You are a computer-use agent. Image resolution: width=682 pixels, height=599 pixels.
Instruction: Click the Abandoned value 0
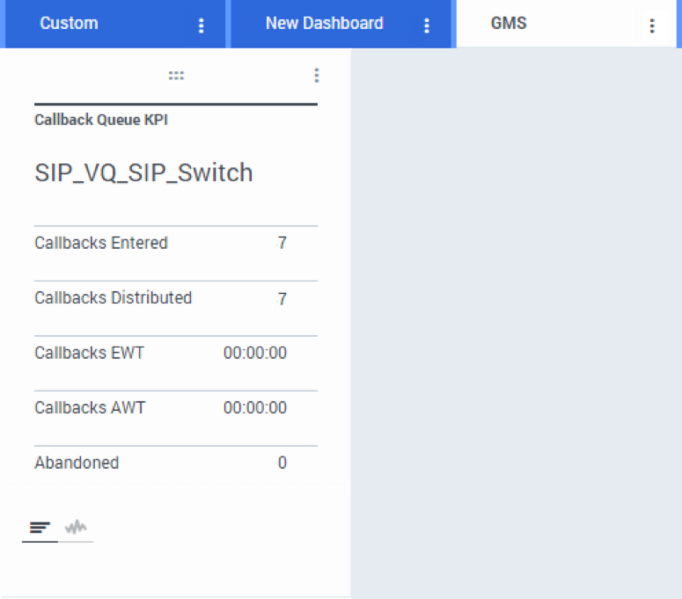pyautogui.click(x=282, y=463)
